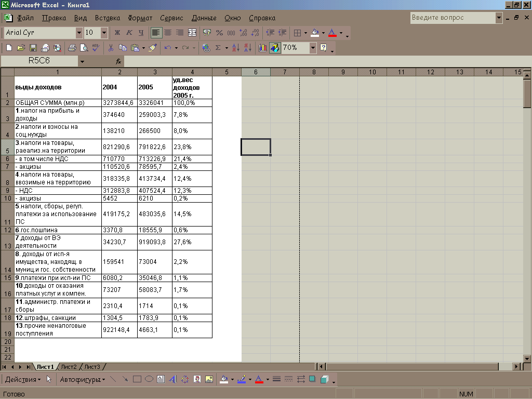Image resolution: width=532 pixels, height=399 pixels.
Task: Save the workbook with the floppy icon
Action: click(x=33, y=48)
